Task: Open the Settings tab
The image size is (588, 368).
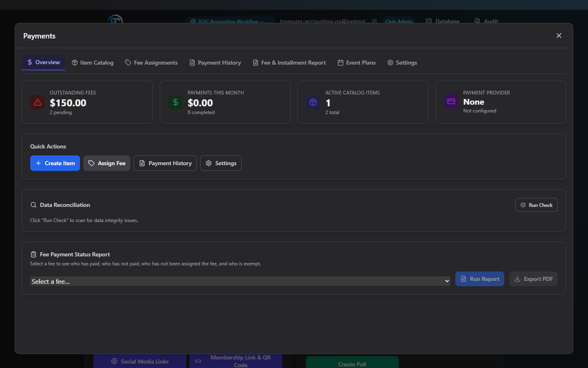Action: click(402, 63)
